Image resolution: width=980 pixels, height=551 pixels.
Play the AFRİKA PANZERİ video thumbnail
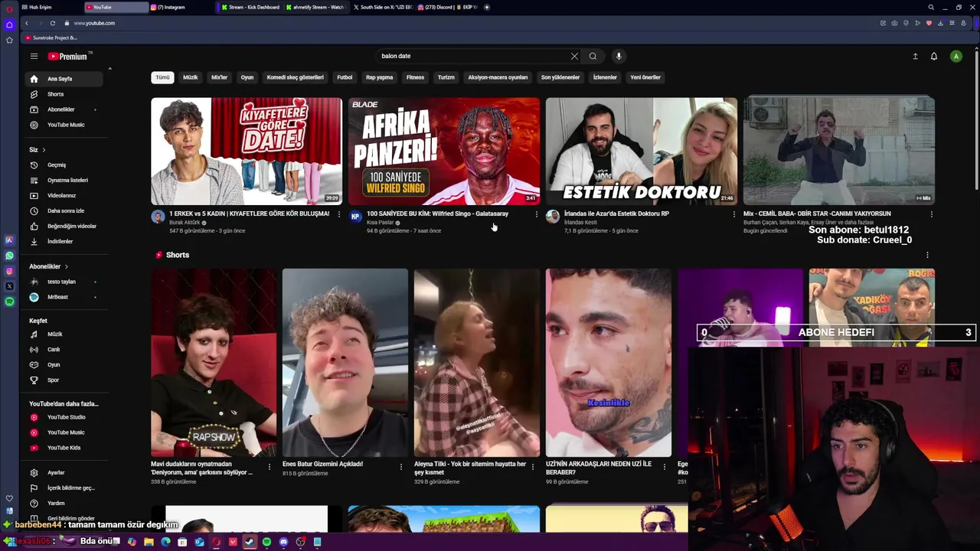click(444, 151)
